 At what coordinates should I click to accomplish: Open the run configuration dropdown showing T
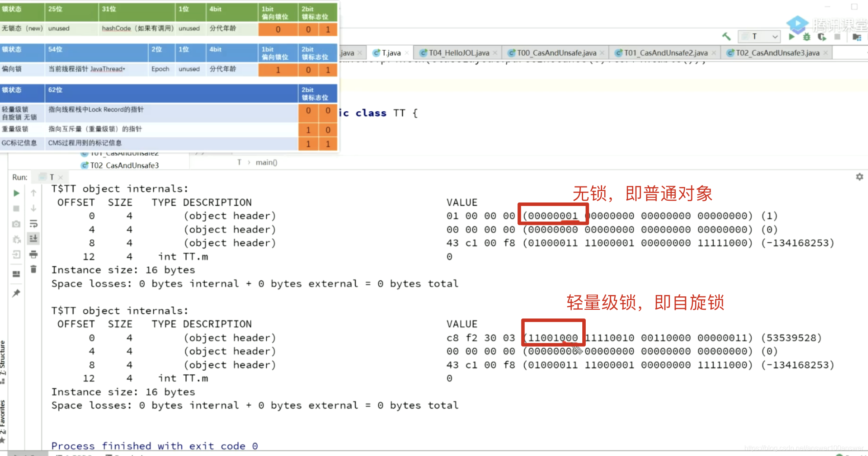pyautogui.click(x=759, y=36)
